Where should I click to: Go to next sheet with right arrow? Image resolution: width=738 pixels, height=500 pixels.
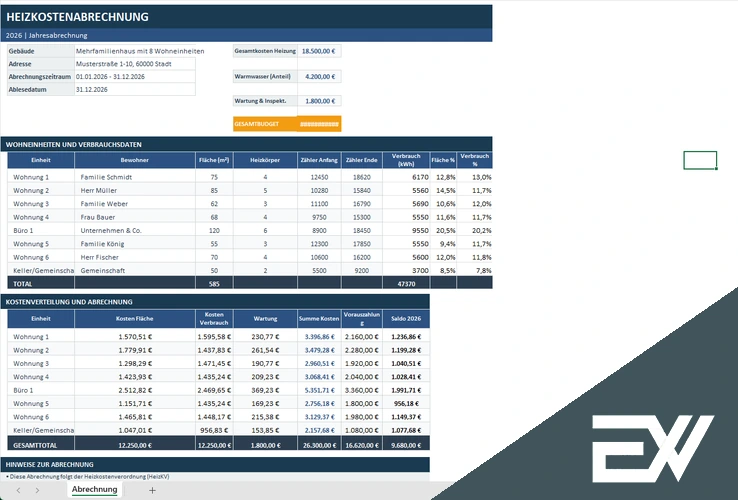click(37, 490)
